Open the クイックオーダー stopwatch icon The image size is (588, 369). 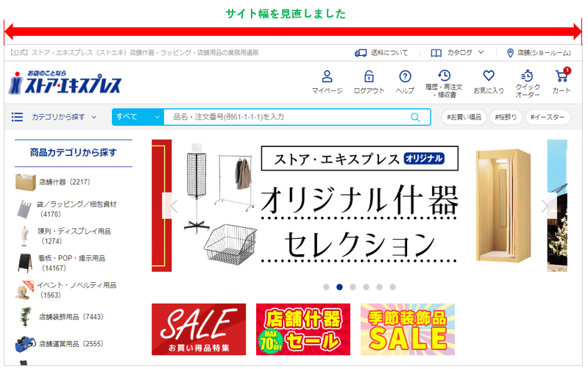(x=527, y=75)
